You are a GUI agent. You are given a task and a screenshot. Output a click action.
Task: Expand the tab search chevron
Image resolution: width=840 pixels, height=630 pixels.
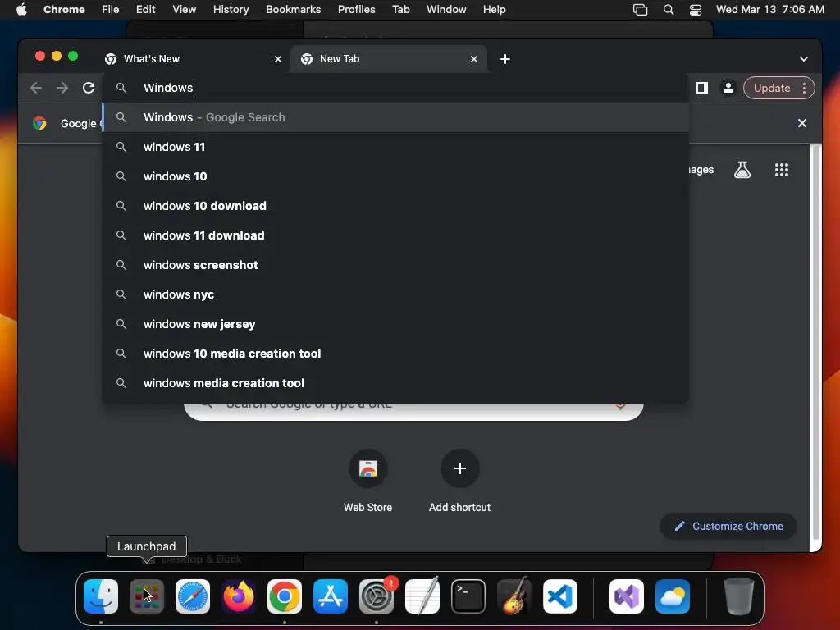tap(804, 59)
